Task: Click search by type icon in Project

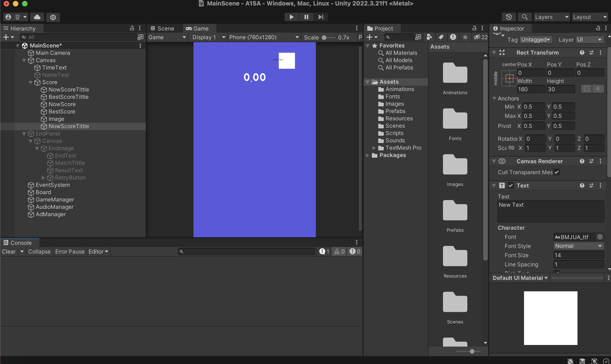Action: [x=429, y=37]
